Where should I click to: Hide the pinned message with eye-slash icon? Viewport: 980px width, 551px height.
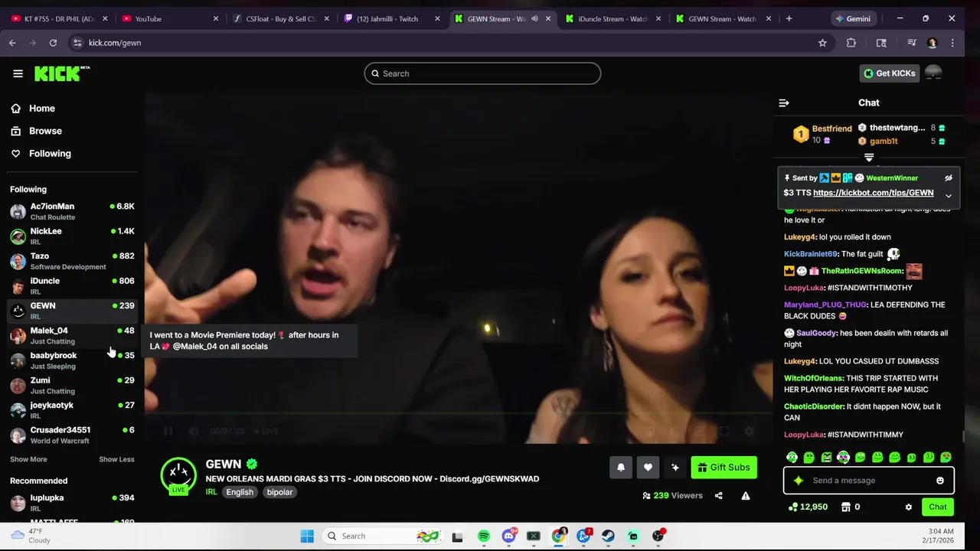pyautogui.click(x=948, y=178)
